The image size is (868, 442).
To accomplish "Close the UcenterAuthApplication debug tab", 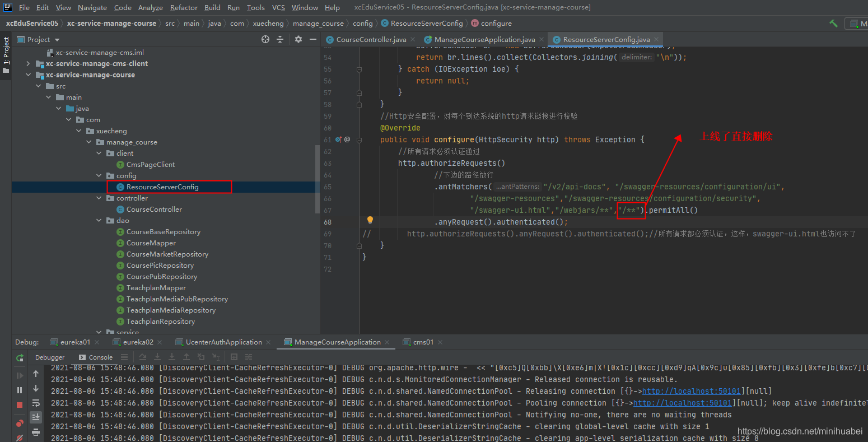I will 268,342.
